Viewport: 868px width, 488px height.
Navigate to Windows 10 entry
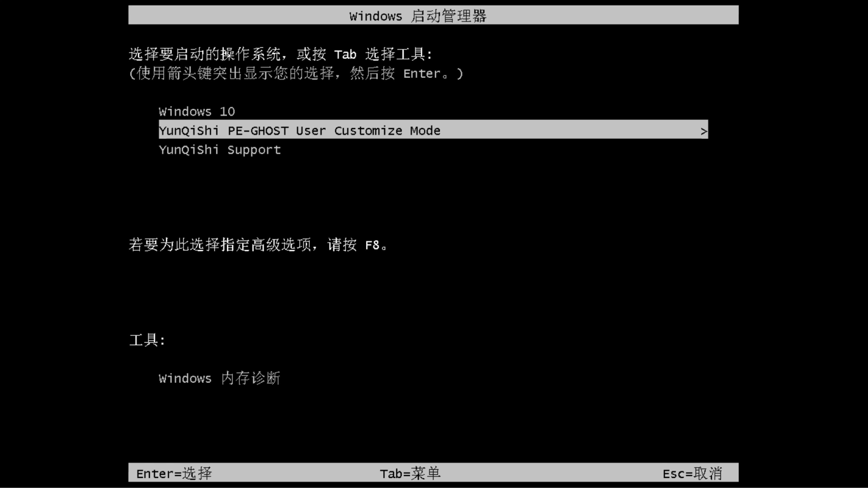pyautogui.click(x=197, y=111)
